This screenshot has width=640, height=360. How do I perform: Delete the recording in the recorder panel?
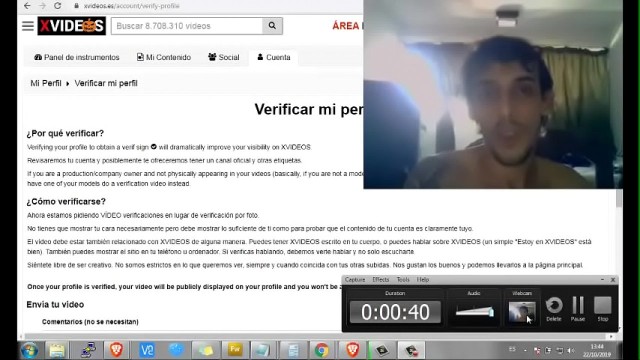554,309
